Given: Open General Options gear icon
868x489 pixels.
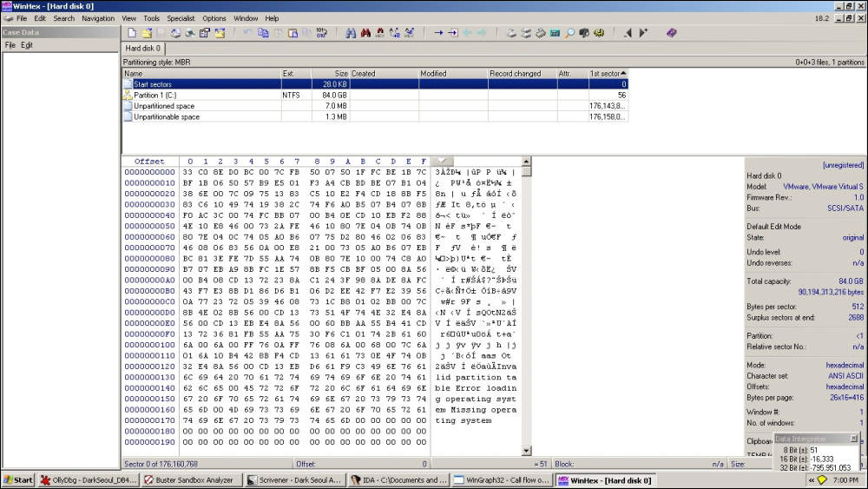Looking at the screenshot, I should coord(599,33).
